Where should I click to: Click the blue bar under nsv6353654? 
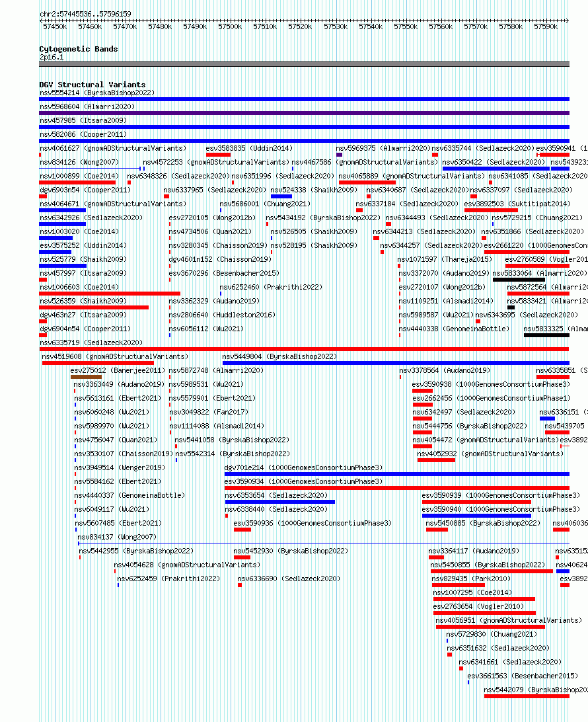click(280, 502)
